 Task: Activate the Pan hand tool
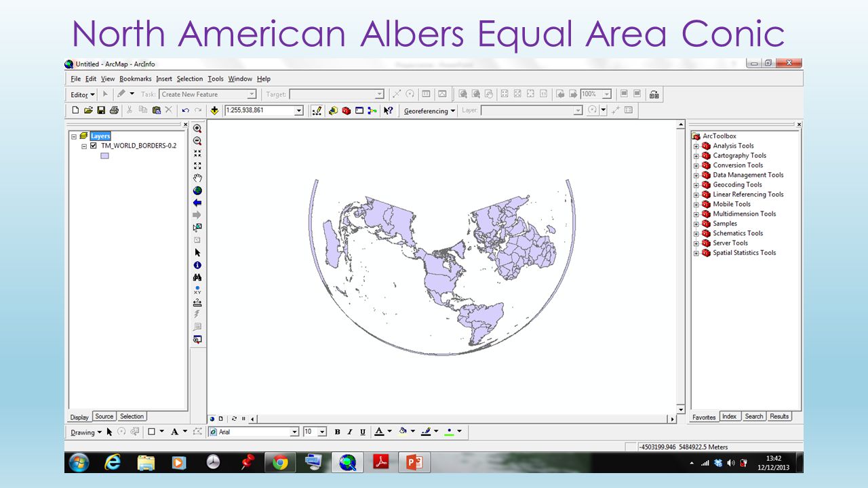coord(197,178)
